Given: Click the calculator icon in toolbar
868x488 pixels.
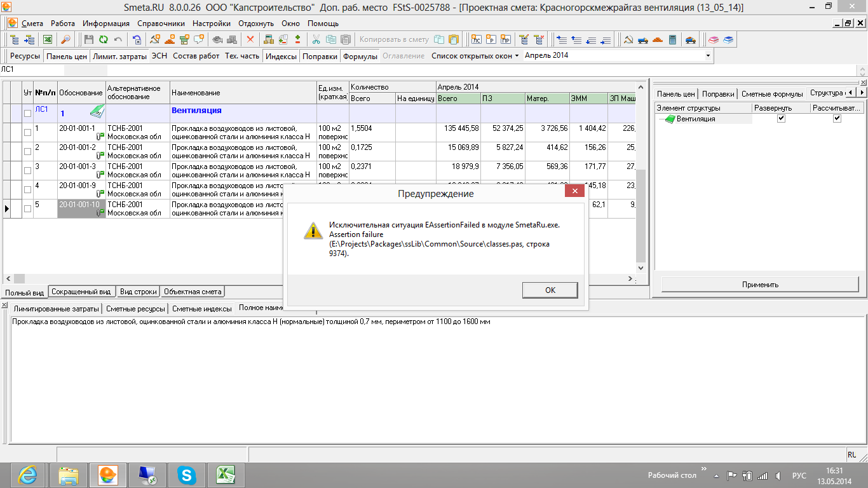Looking at the screenshot, I should click(x=673, y=39).
